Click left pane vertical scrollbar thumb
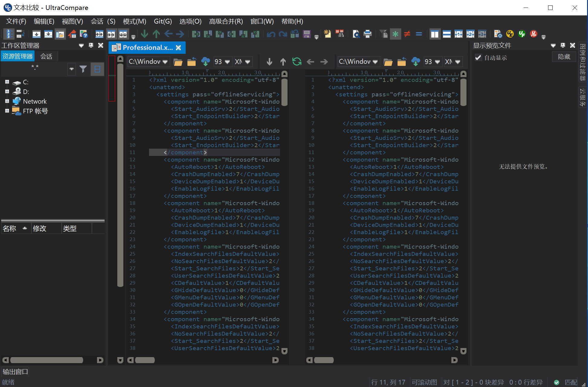 pos(284,92)
